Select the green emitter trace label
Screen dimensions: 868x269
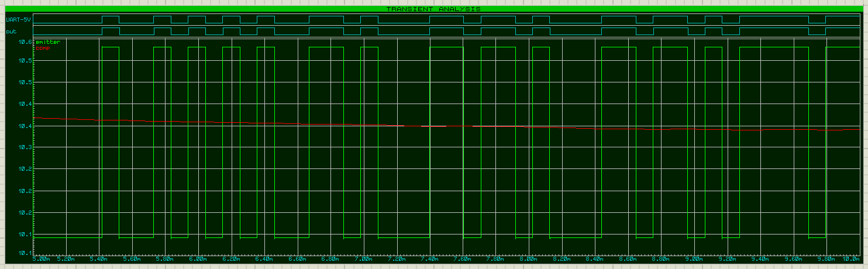48,42
